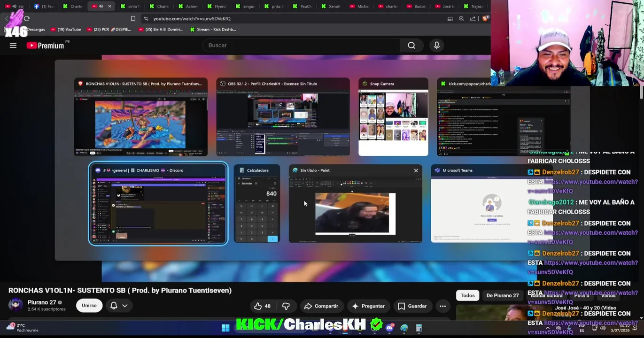Screen dimensions: 644x338
Task: Switch to RONCHAS V1OL1N browser window thumbnail
Action: click(141, 117)
